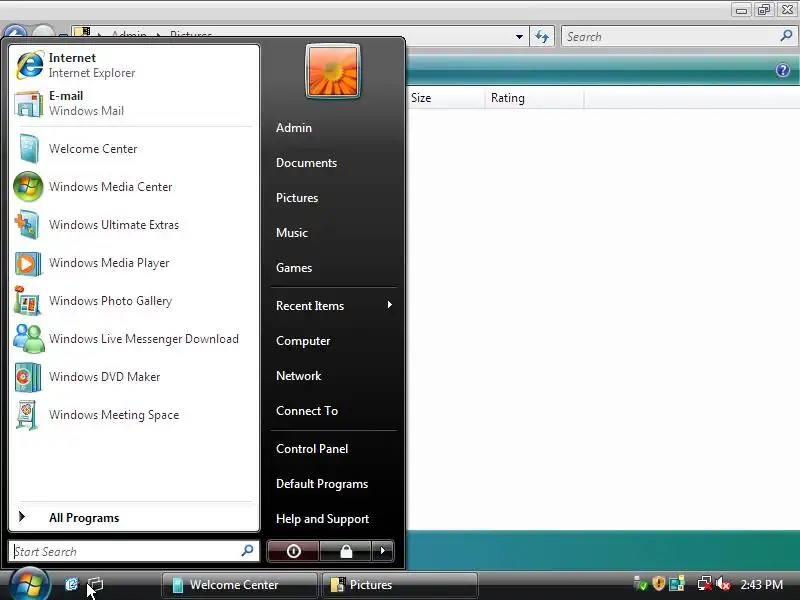Viewport: 800px width, 600px height.
Task: Click Switch between windows Quick Launch icon
Action: click(95, 584)
